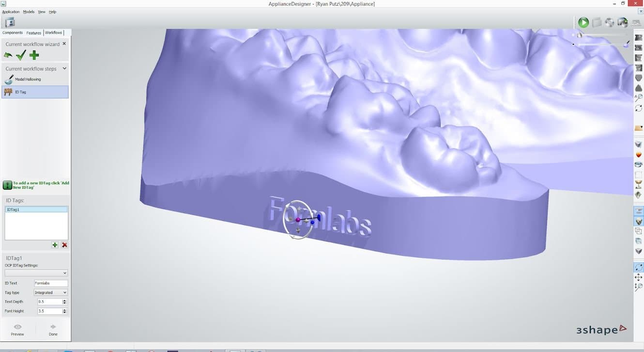The height and width of the screenshot is (352, 644).
Task: Click the green play button in top toolbar
Action: point(583,22)
